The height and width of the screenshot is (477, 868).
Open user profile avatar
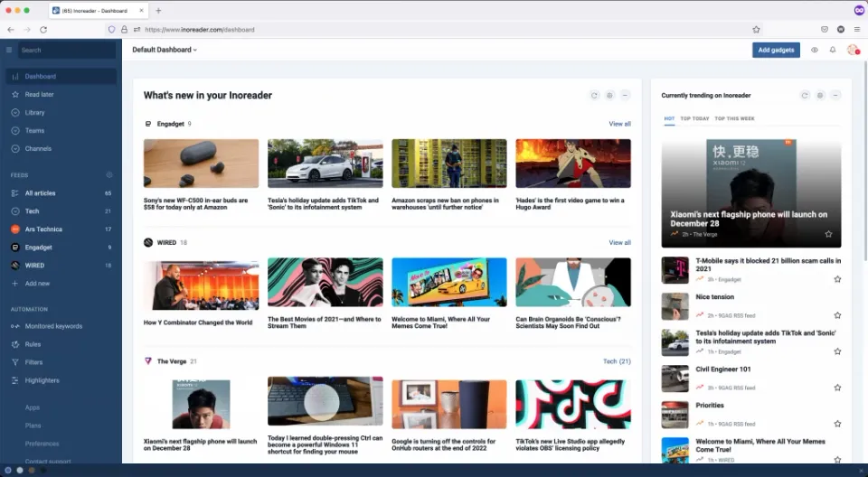point(853,50)
